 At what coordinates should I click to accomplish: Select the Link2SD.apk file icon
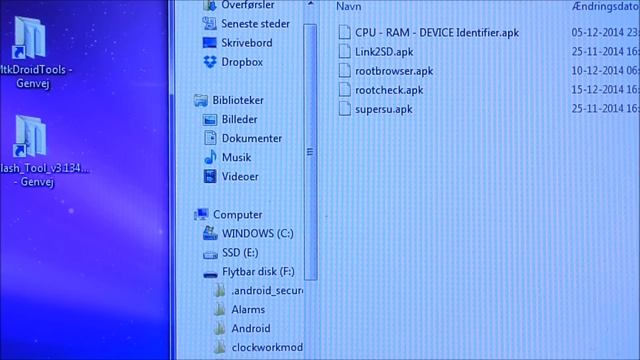tap(344, 51)
